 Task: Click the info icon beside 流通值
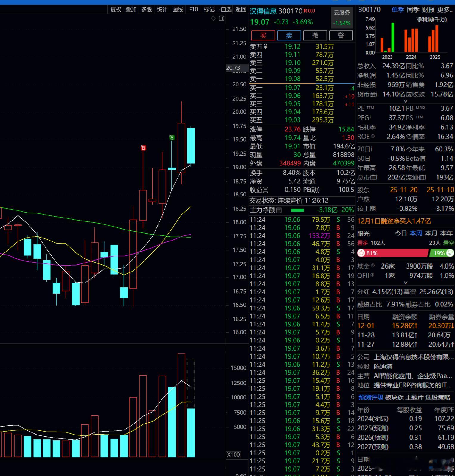pyautogui.click(x=425, y=177)
